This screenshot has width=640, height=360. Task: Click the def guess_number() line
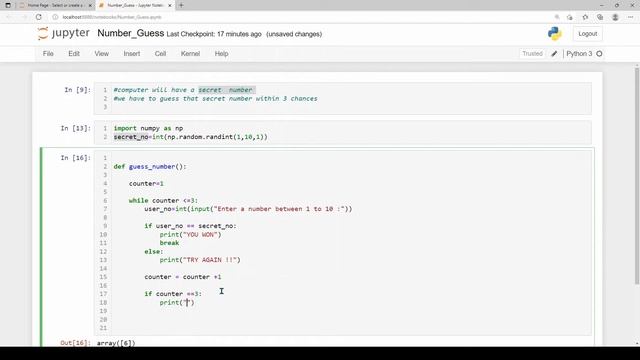point(150,167)
